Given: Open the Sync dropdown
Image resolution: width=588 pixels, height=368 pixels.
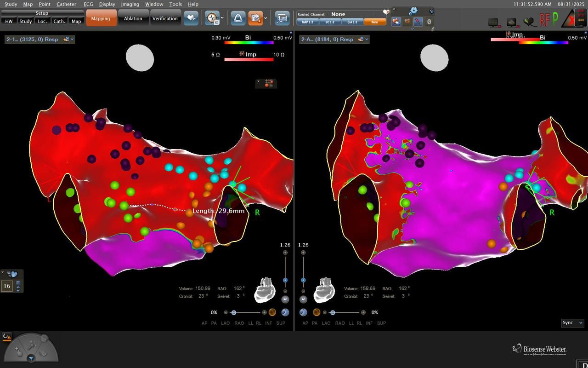Looking at the screenshot, I should click(x=572, y=323).
